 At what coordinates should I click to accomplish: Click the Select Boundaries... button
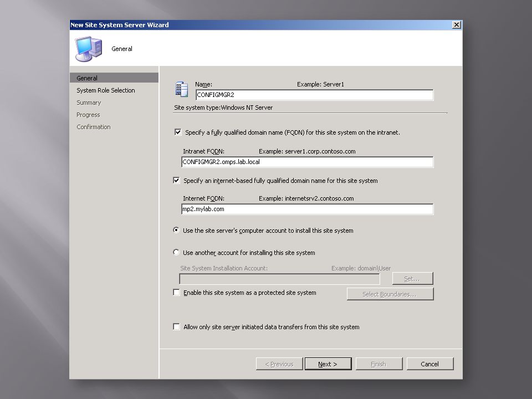point(390,294)
